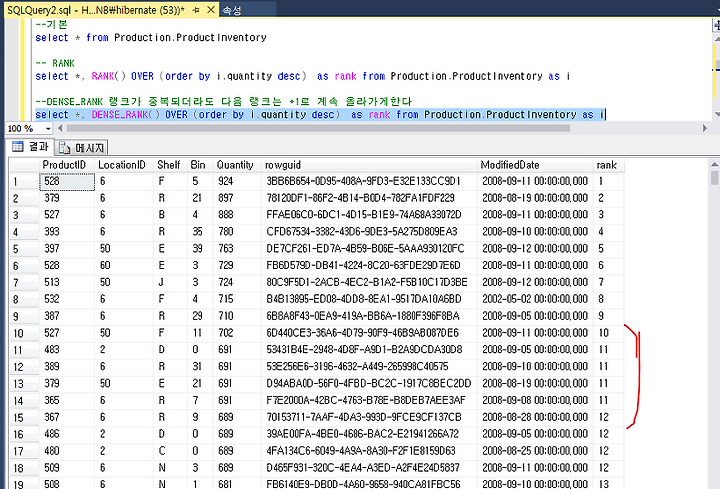The height and width of the screenshot is (489, 720).
Task: Click Shelf cell J in row 7
Action: (x=170, y=282)
